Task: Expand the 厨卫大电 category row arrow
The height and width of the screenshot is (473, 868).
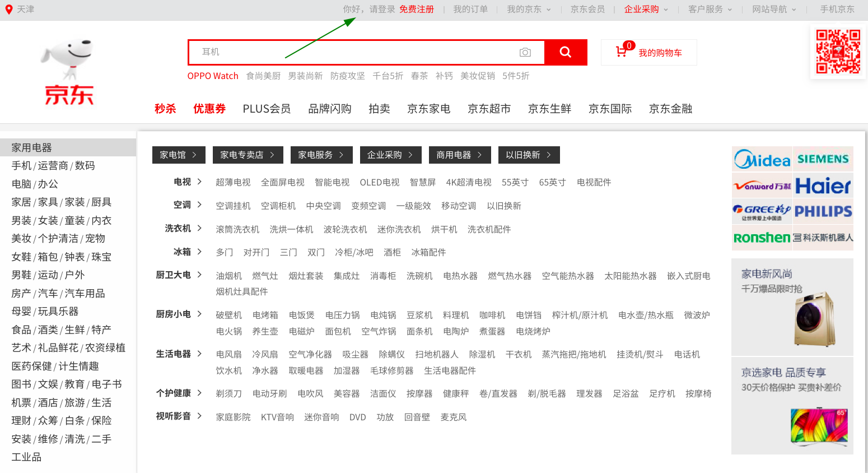Action: tap(199, 275)
